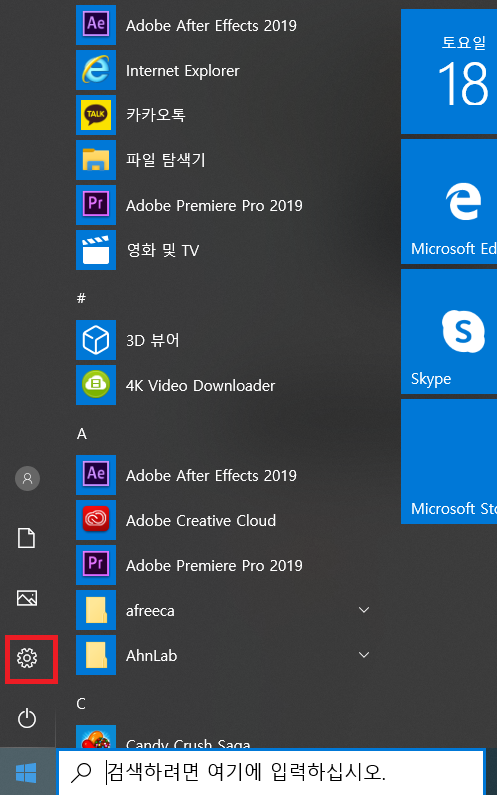Open the 3D 뷰어 app icon
Image resolution: width=497 pixels, height=795 pixels.
coord(96,340)
